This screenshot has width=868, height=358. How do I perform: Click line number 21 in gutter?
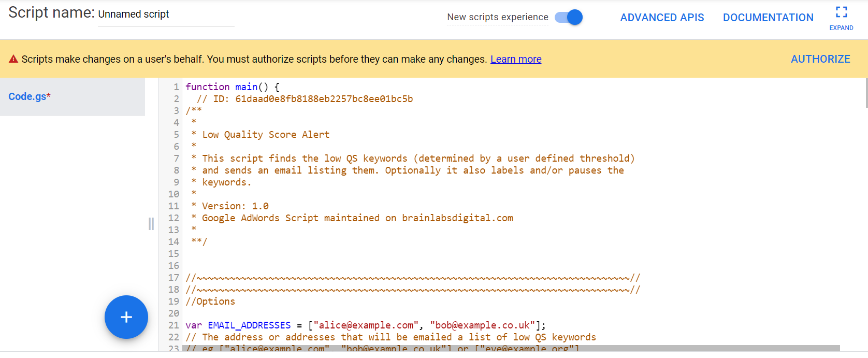coord(173,325)
